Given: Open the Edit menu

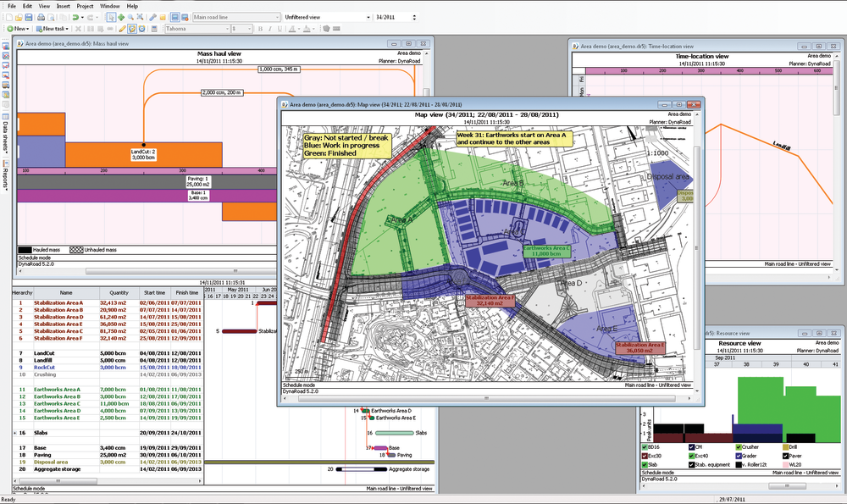Looking at the screenshot, I should (28, 6).
